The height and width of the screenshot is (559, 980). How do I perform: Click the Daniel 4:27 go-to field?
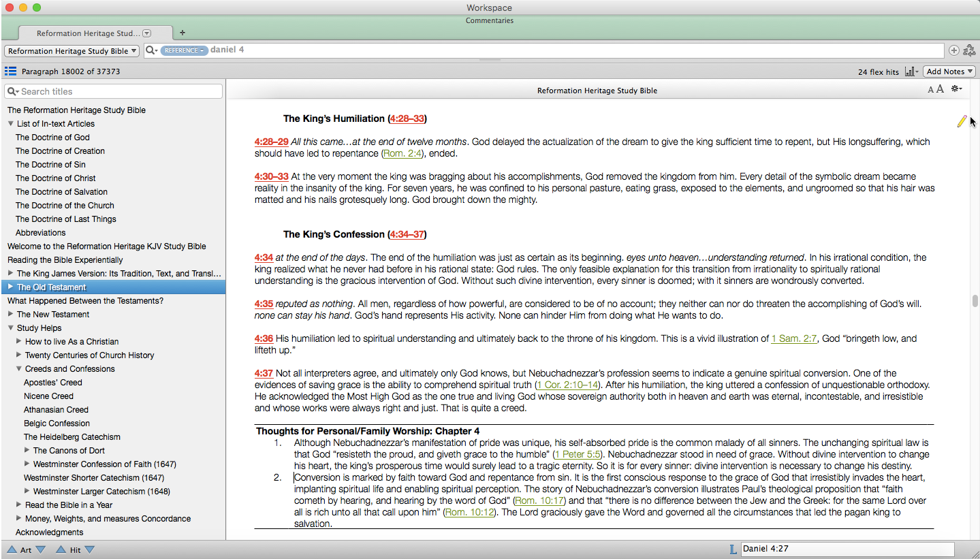847,549
